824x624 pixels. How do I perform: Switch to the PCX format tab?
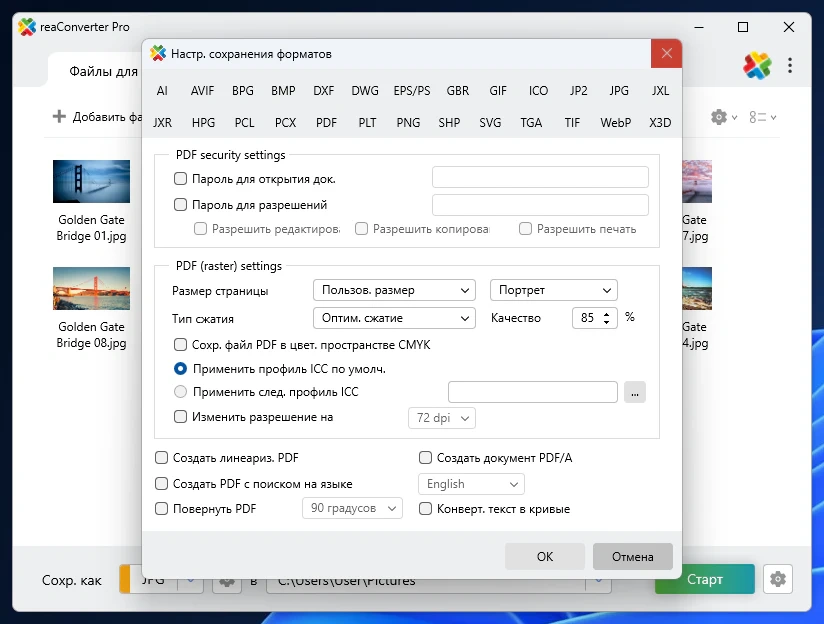(x=285, y=122)
